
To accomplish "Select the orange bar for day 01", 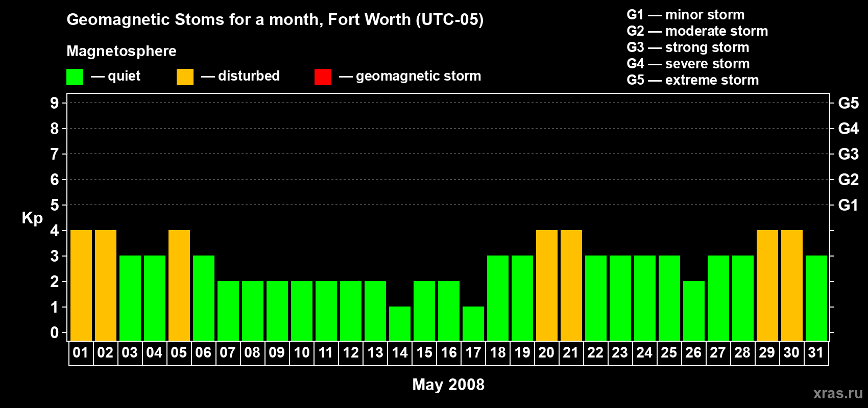I will coord(81,285).
